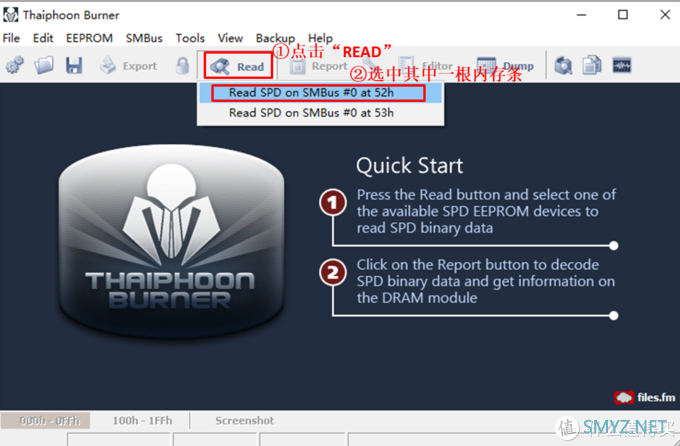This screenshot has height=446, width=680.
Task: Click the Export toolbar button
Action: 128,66
